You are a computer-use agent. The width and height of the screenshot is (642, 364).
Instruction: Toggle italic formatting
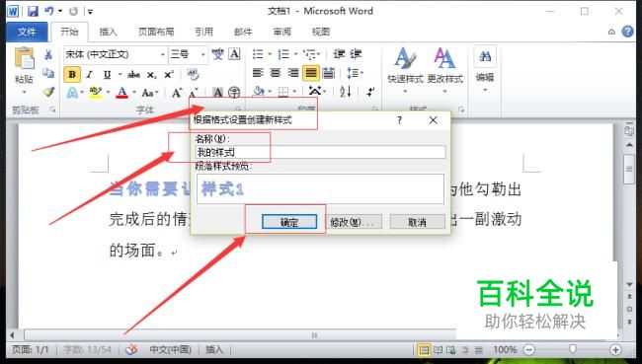(89, 74)
